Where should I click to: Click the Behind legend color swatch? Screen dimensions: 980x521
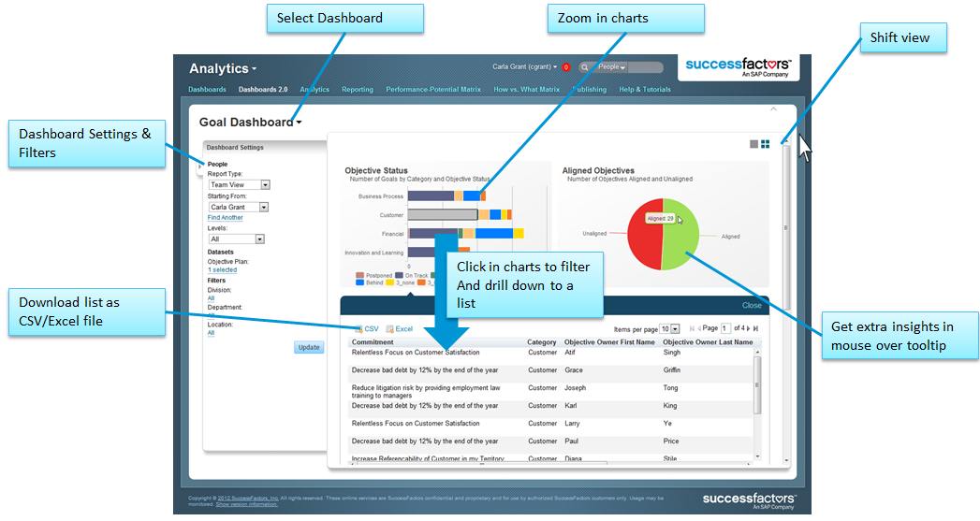pyautogui.click(x=360, y=283)
